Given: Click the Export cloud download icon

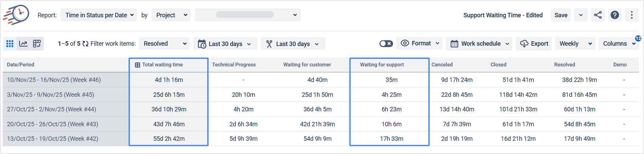Looking at the screenshot, I should click(524, 44).
